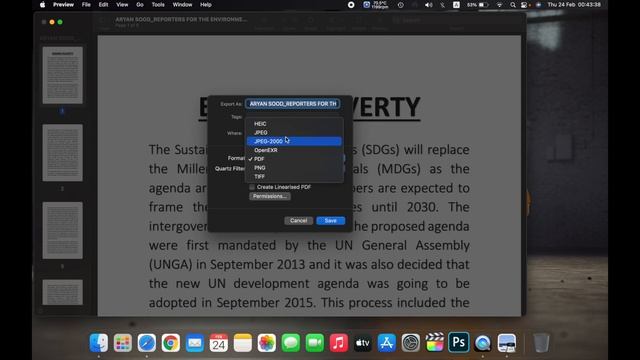The height and width of the screenshot is (360, 640).
Task: Click the volume icon in menu bar
Action: (x=429, y=5)
